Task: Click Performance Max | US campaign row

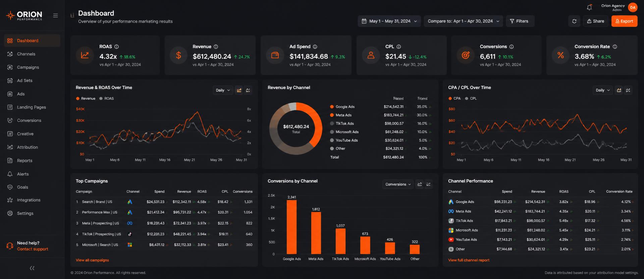Action: [x=164, y=212]
